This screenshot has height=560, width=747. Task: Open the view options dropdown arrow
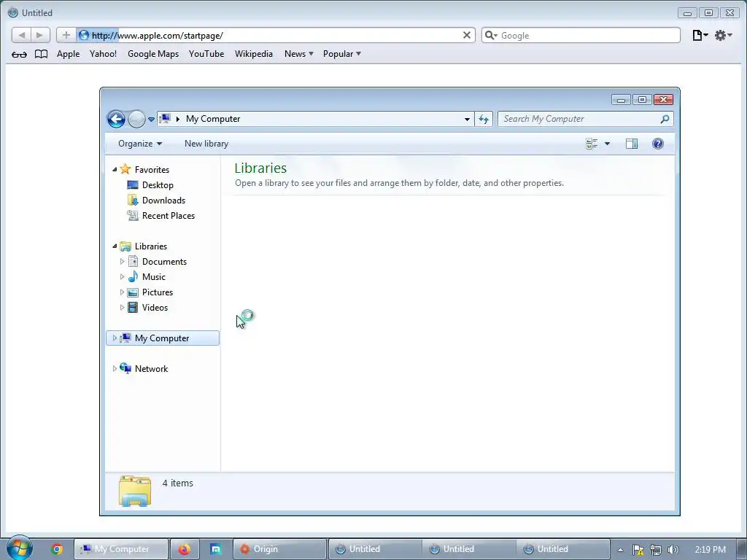608,144
